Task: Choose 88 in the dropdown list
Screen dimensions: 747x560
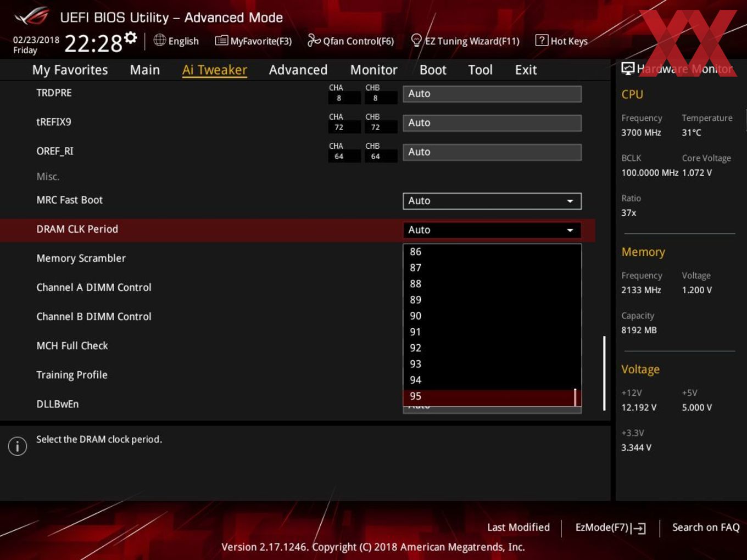Action: pos(492,284)
